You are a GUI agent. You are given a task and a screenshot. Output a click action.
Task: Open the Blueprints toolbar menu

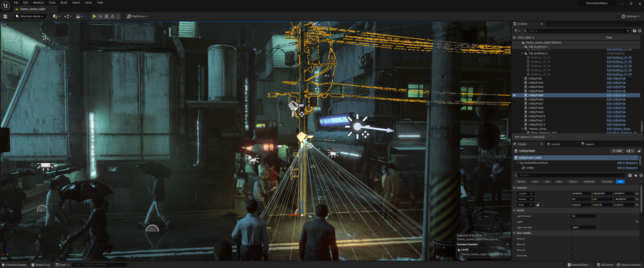(68, 16)
